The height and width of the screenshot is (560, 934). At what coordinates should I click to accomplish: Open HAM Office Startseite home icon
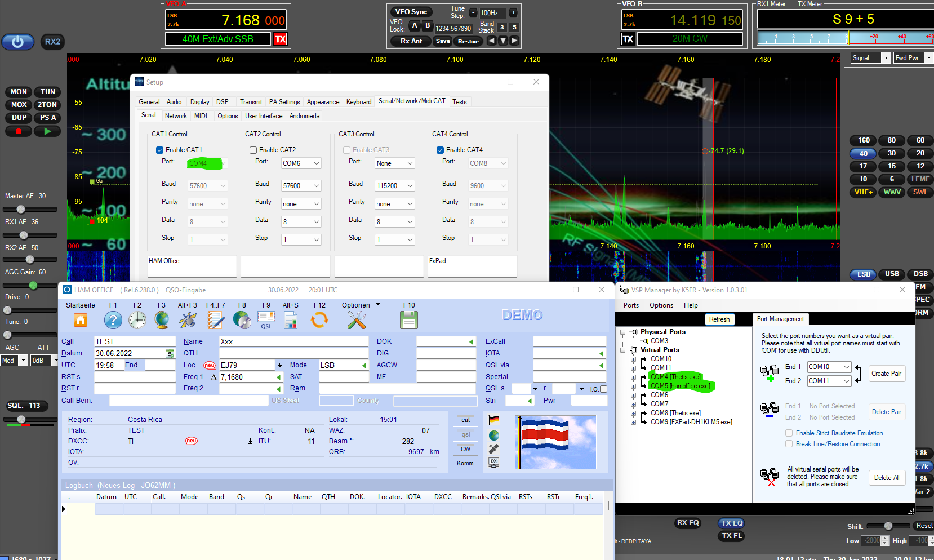pos(81,320)
